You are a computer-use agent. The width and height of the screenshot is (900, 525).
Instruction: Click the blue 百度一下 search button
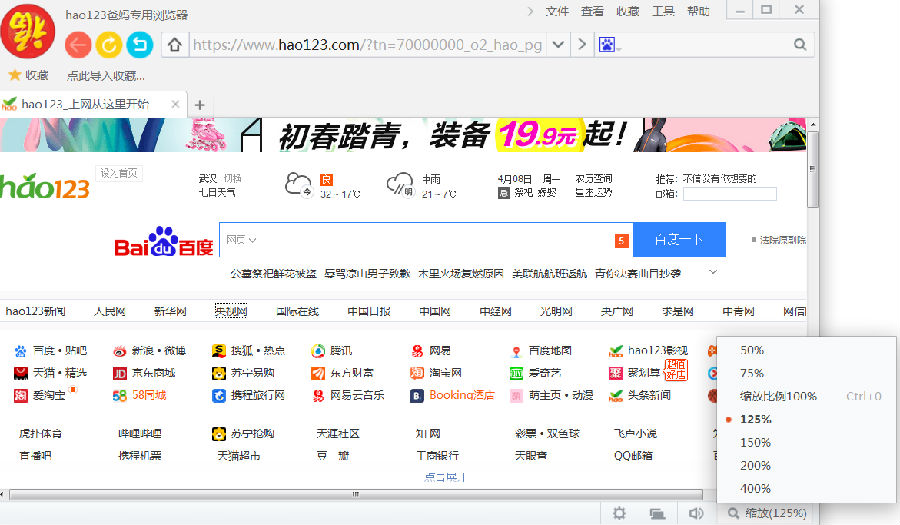(679, 240)
